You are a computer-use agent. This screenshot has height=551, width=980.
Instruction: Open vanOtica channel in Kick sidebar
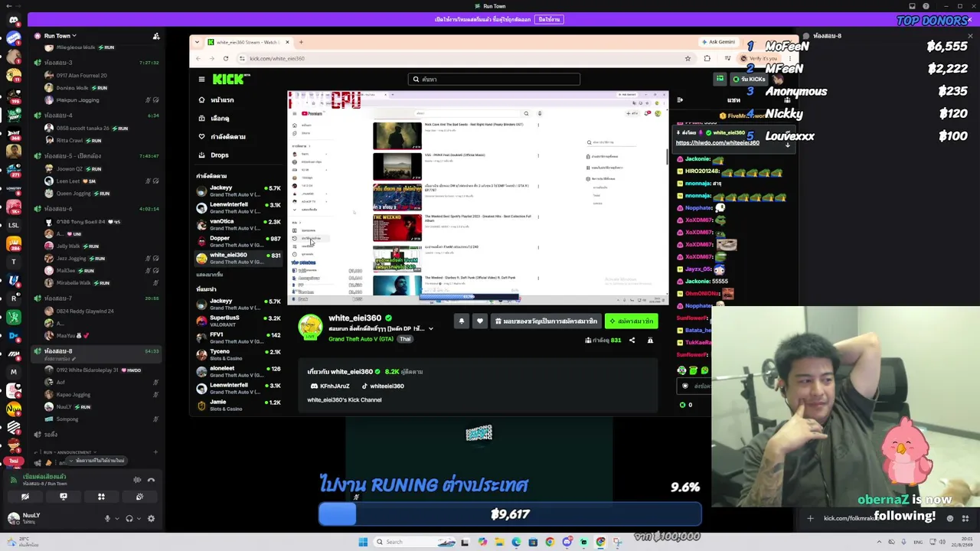(x=237, y=225)
